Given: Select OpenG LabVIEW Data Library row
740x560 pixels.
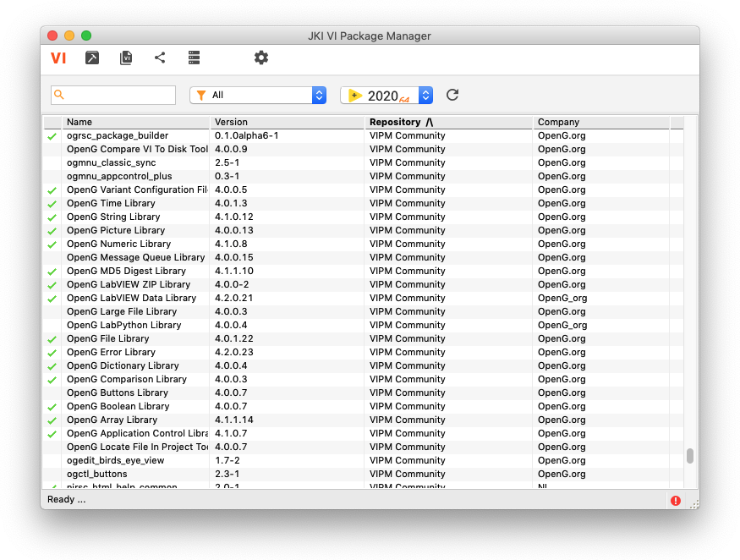Looking at the screenshot, I should [363, 298].
